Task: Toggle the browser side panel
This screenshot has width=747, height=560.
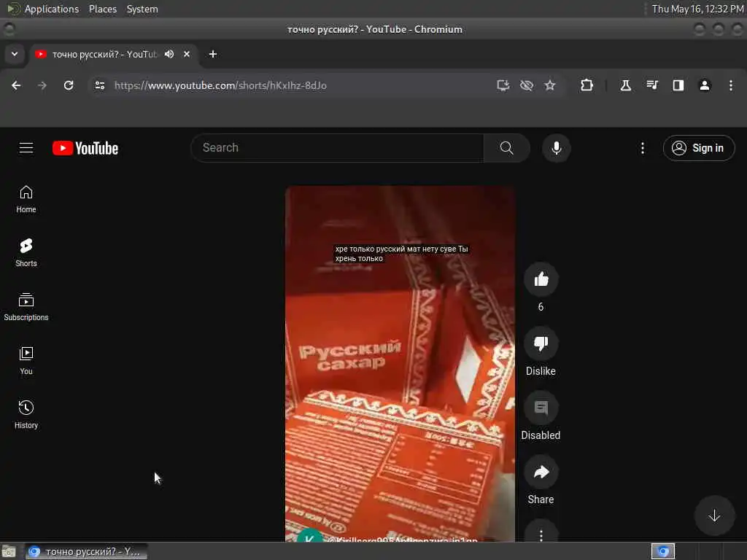Action: (x=678, y=85)
